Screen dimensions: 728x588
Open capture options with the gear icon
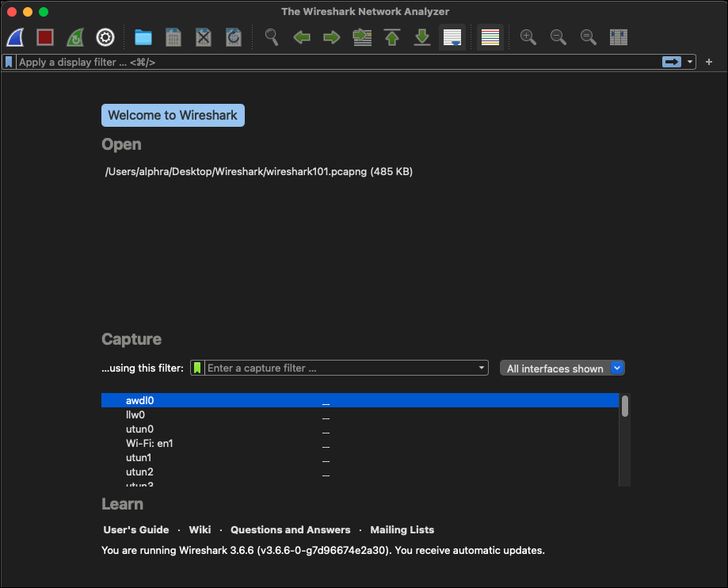click(x=104, y=37)
